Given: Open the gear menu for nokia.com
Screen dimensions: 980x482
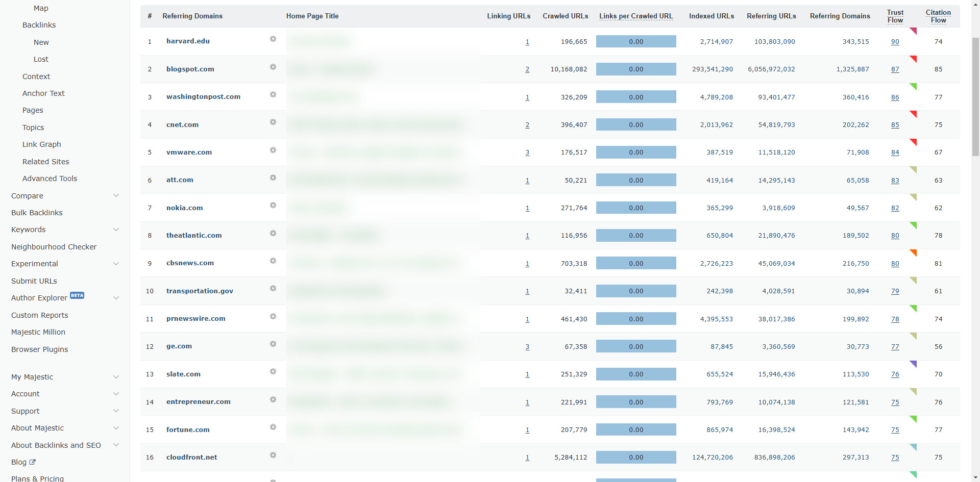Looking at the screenshot, I should pos(273,206).
